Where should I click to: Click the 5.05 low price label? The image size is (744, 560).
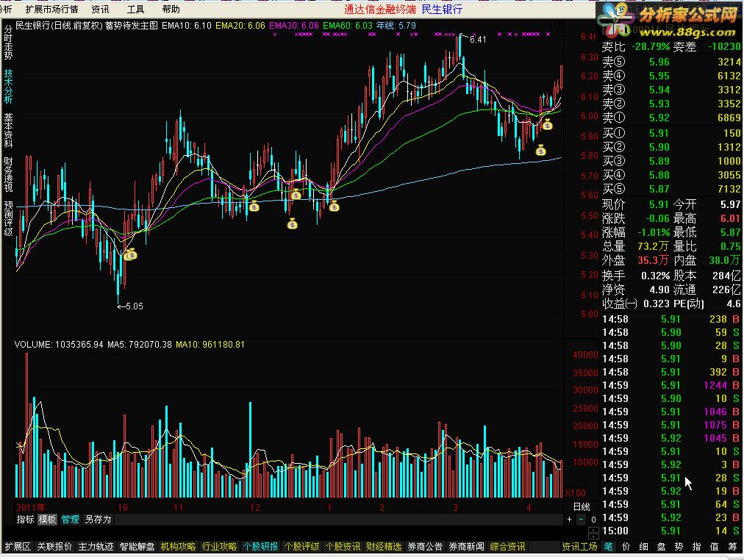tap(135, 306)
